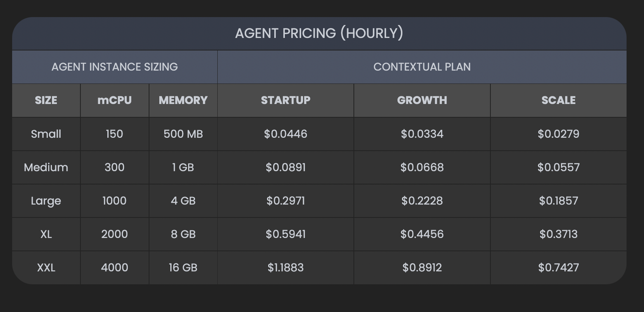The width and height of the screenshot is (644, 312).
Task: Click the mCPU column header
Action: (x=115, y=100)
